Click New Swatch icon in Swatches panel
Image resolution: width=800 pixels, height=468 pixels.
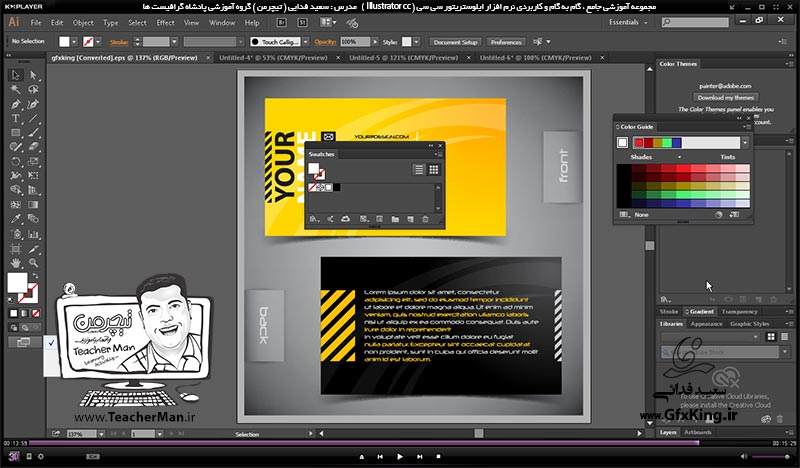[410, 219]
